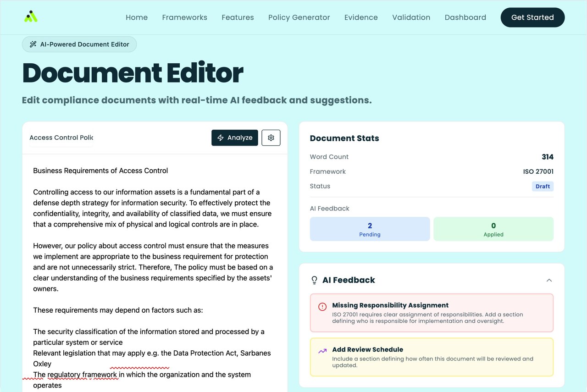Click the magic wand icon in AI-Powered badge

click(33, 44)
